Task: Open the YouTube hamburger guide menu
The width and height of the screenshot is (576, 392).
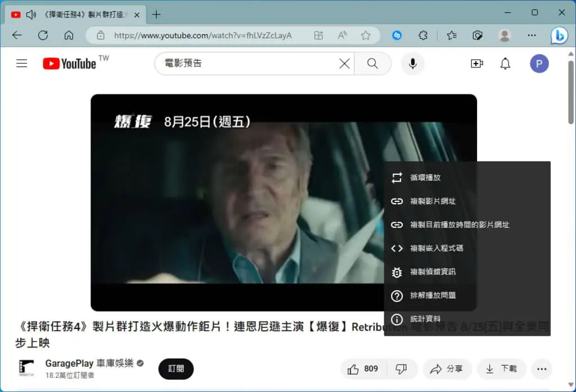Action: [22, 64]
